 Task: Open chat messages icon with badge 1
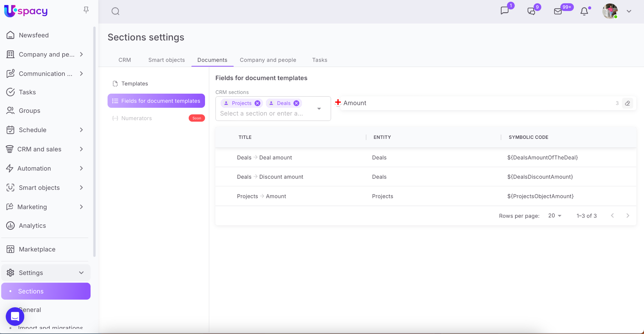pyautogui.click(x=504, y=11)
